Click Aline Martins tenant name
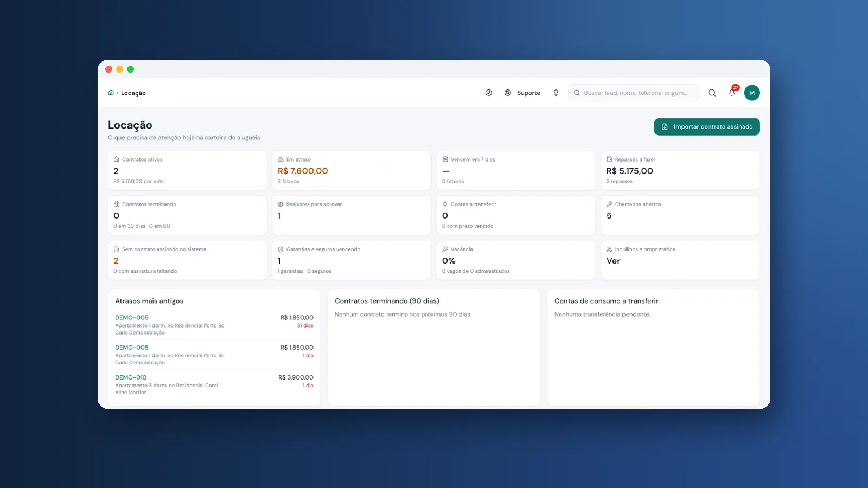The width and height of the screenshot is (868, 488). point(131,393)
